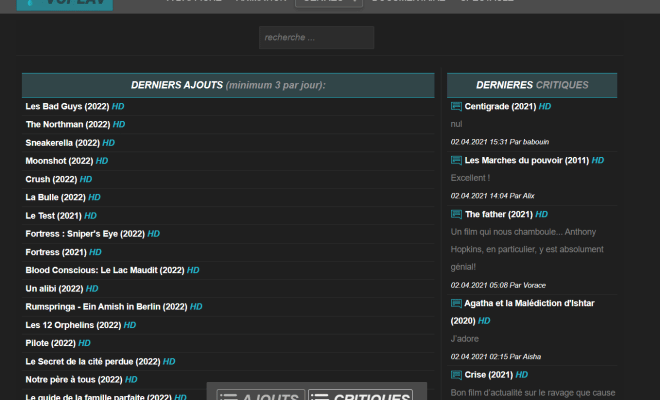
Task: Open the CRITIQUES list button
Action: coord(361,395)
